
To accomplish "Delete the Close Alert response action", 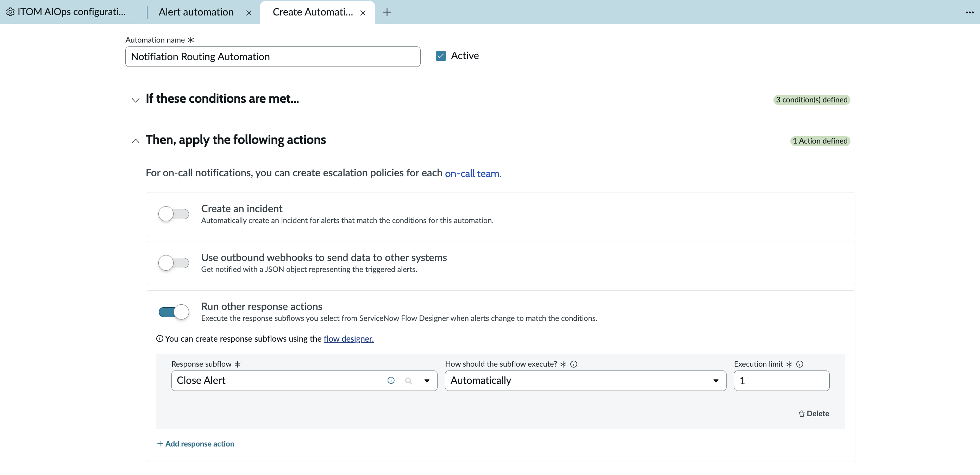I will coord(814,413).
